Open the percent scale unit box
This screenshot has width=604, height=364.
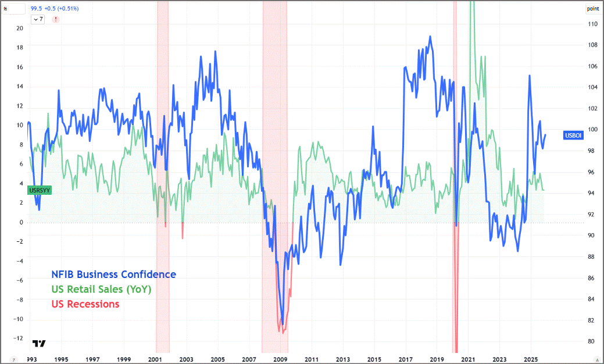pyautogui.click(x=13, y=9)
